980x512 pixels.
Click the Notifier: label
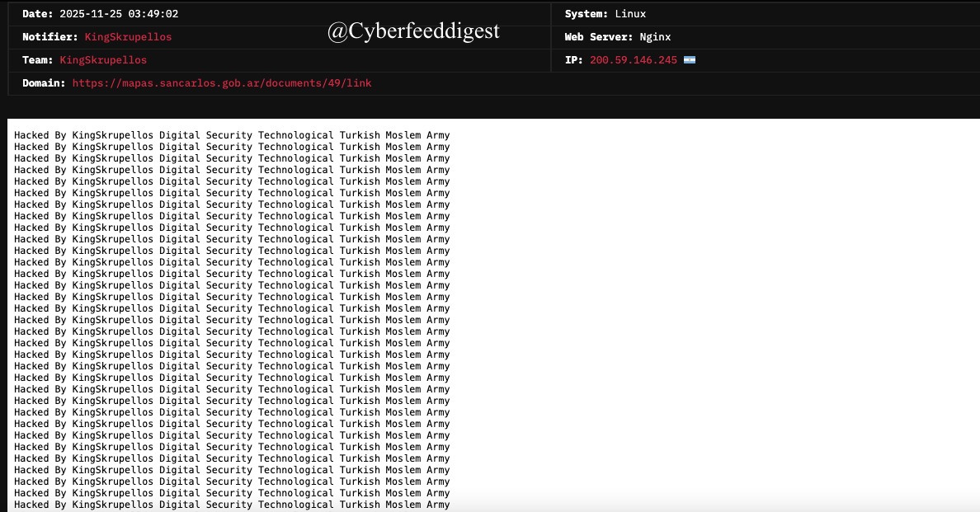50,37
